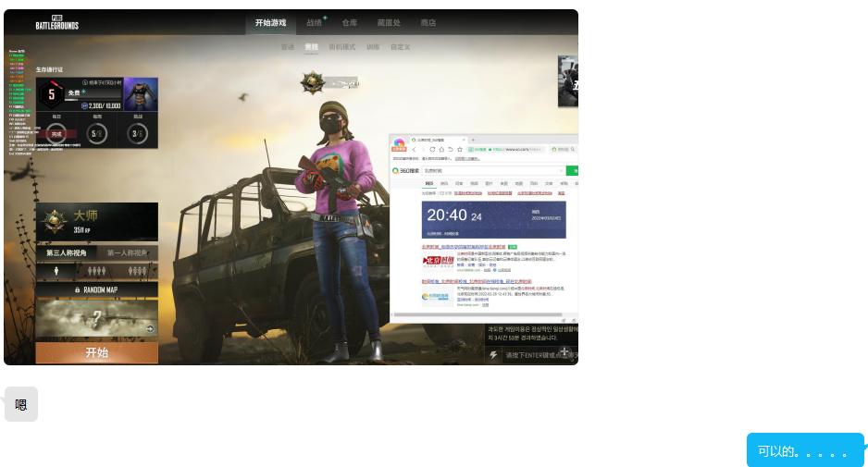Select the rightmost four-player squad icon
Screen dimensions: 868x467
click(x=137, y=271)
